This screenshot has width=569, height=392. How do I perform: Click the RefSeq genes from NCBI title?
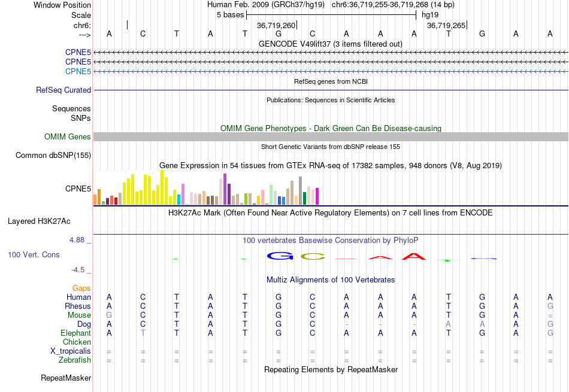(x=331, y=81)
